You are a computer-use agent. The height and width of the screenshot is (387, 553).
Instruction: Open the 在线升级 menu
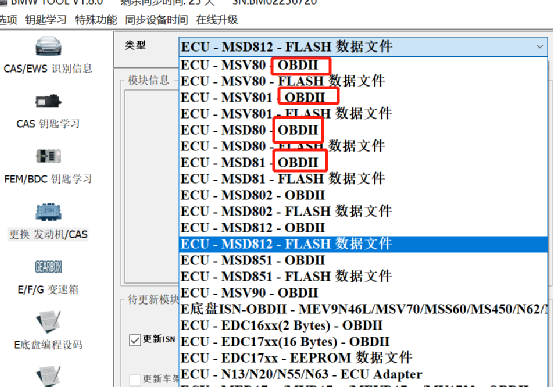pyautogui.click(x=217, y=20)
